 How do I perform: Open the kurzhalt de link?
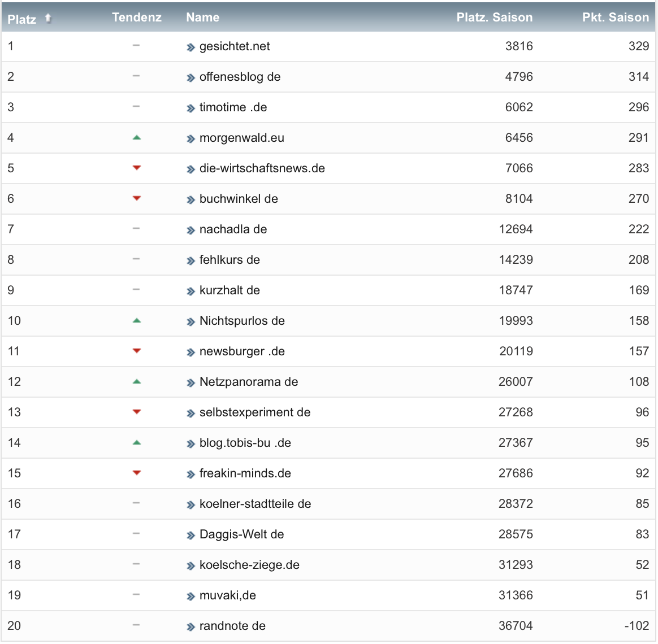point(230,290)
